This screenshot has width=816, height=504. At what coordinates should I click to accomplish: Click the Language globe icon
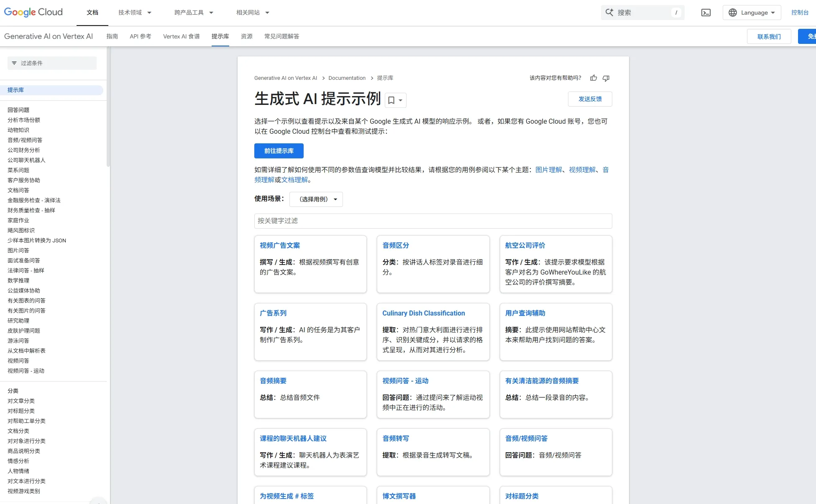732,13
